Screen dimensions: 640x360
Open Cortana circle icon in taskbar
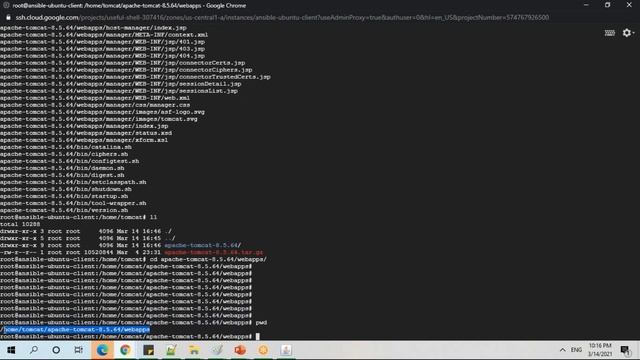point(56,350)
